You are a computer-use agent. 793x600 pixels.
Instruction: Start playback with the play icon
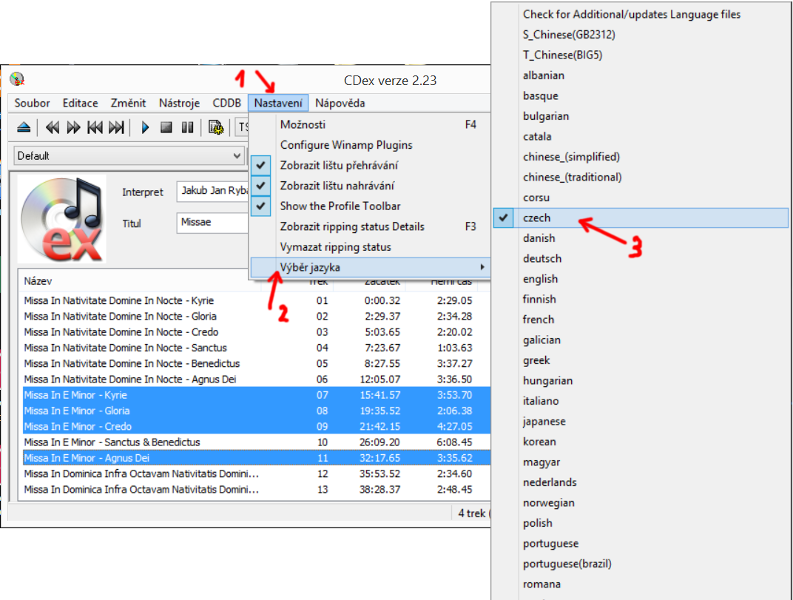click(145, 127)
